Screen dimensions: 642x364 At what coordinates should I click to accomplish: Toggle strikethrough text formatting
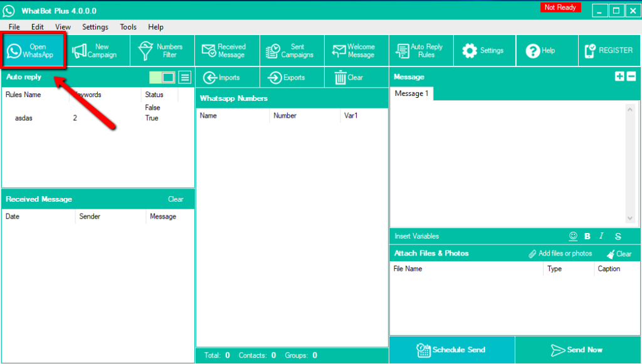click(618, 236)
